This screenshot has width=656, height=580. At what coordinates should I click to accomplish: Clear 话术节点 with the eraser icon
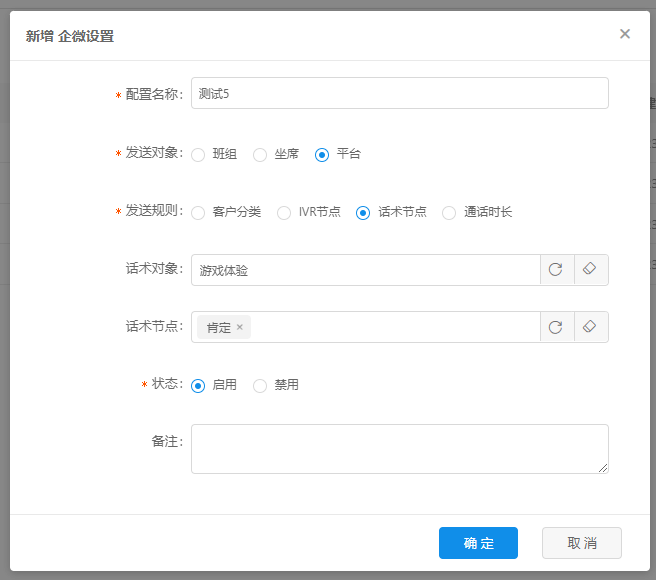click(x=590, y=327)
